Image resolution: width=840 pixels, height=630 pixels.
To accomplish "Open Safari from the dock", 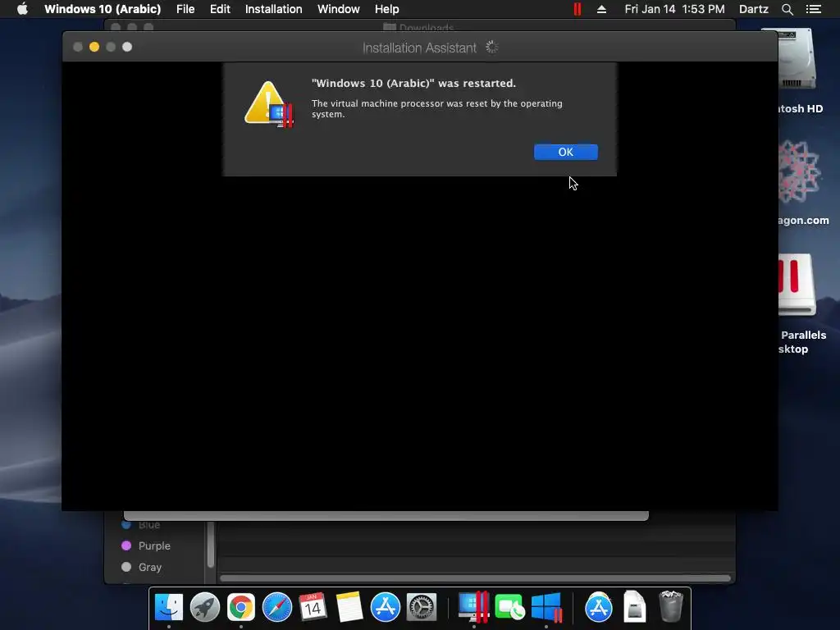I will click(x=277, y=607).
